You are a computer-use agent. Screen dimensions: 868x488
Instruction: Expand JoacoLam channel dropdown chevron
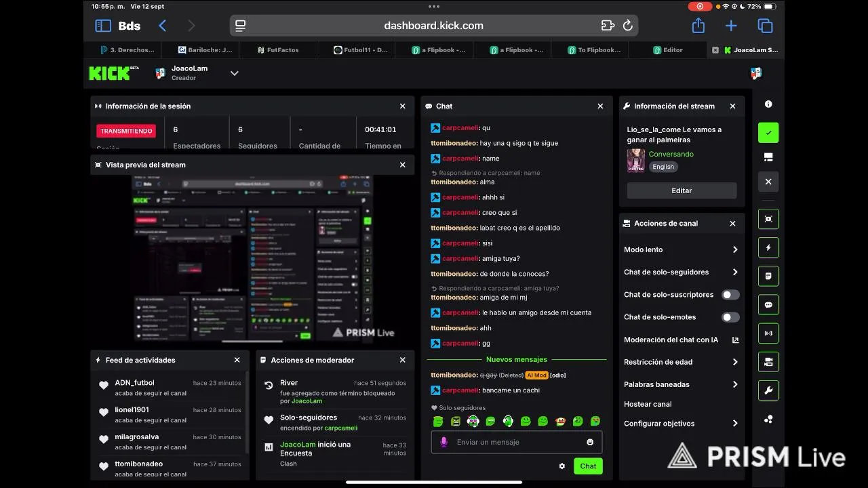click(235, 73)
